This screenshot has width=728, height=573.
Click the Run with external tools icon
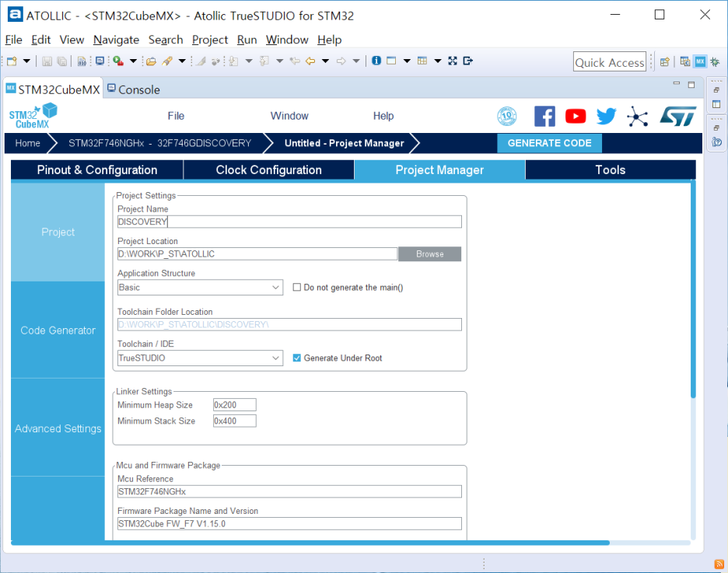click(x=118, y=61)
